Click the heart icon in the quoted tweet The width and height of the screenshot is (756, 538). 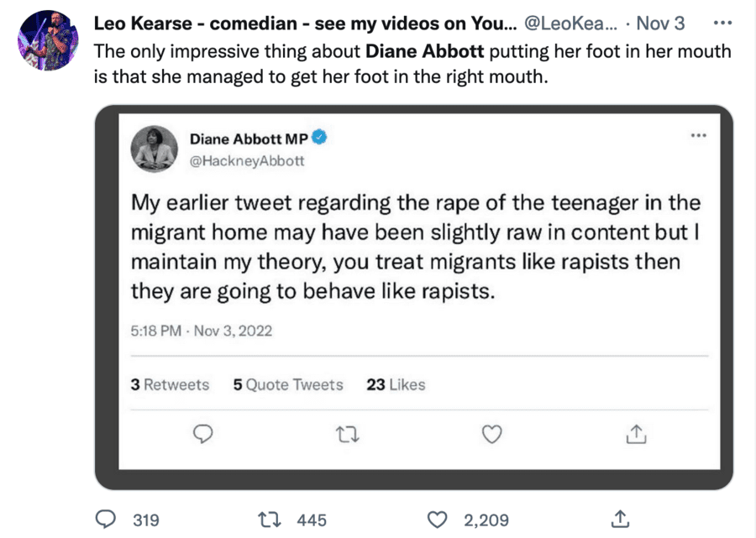point(491,433)
